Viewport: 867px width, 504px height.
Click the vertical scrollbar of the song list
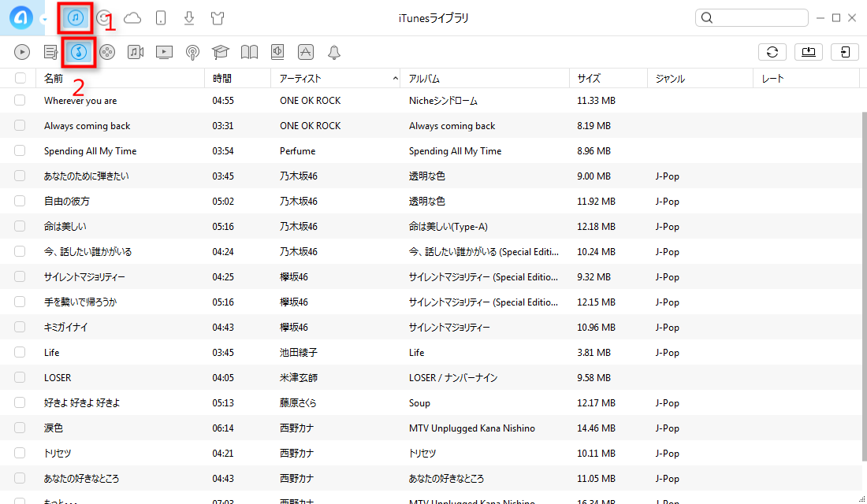coord(864,286)
